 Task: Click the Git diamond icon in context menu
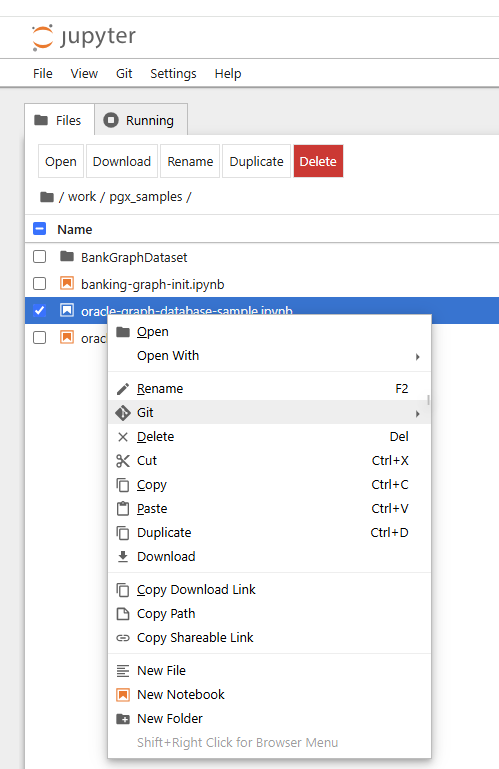pyautogui.click(x=123, y=413)
